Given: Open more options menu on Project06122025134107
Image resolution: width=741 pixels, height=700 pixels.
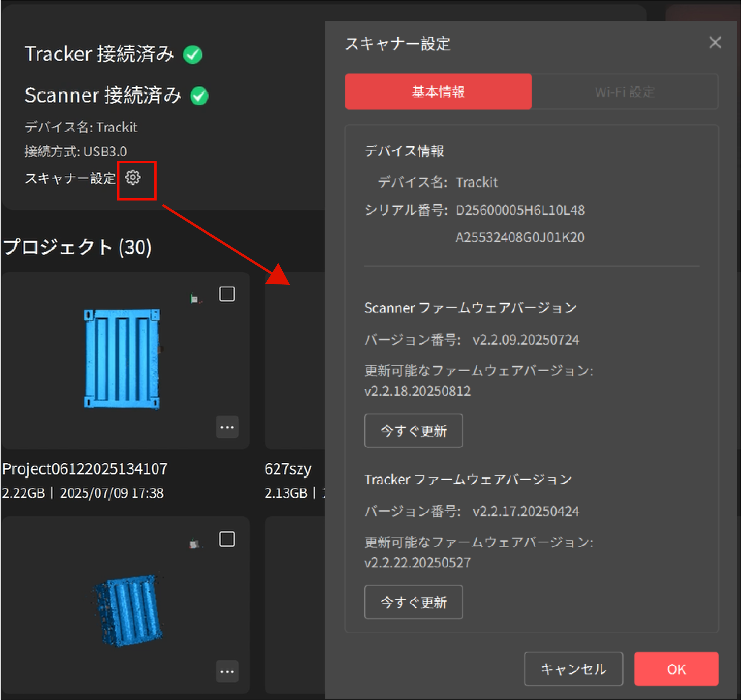Looking at the screenshot, I should [x=227, y=426].
